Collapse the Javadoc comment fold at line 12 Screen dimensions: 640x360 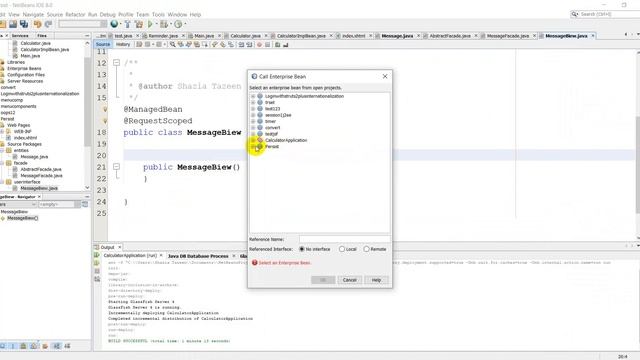click(116, 63)
